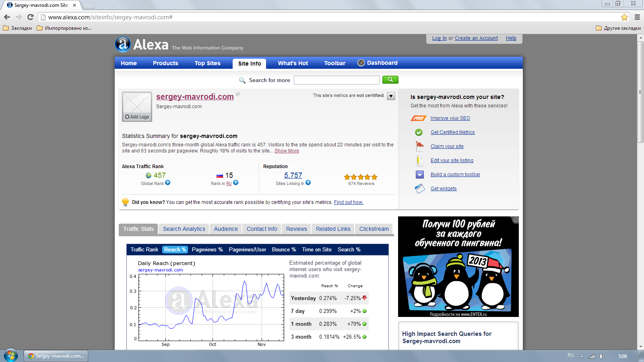644x362 pixels.
Task: Select Pageviews/User chart option
Action: pos(248,249)
